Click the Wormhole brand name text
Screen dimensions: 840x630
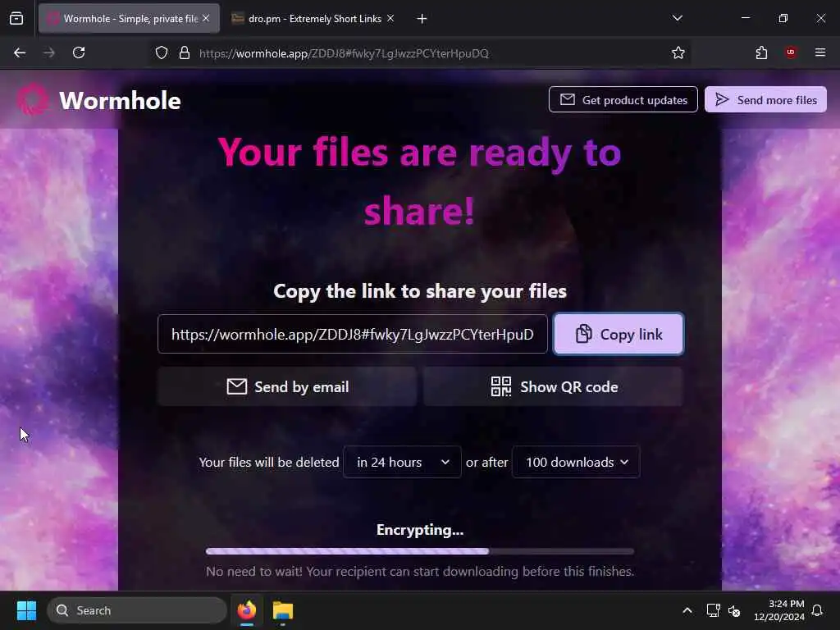tap(120, 101)
